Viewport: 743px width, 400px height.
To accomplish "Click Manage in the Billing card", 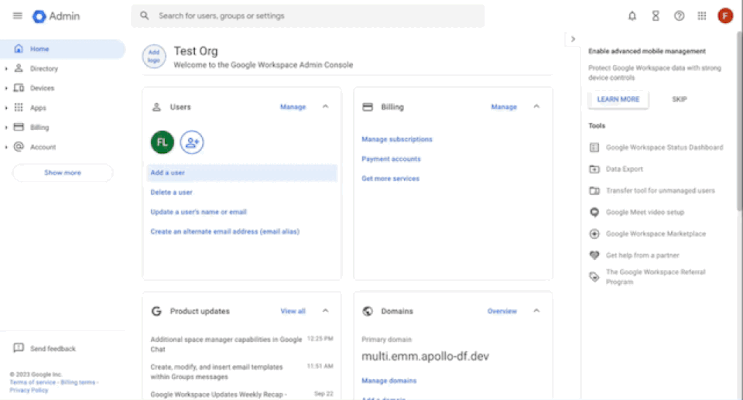I will (x=504, y=107).
